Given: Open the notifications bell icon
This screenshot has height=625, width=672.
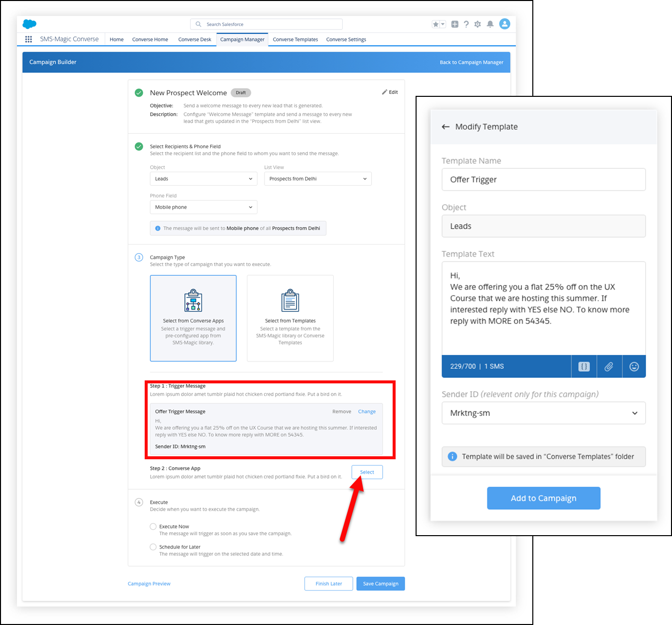Looking at the screenshot, I should 490,24.
